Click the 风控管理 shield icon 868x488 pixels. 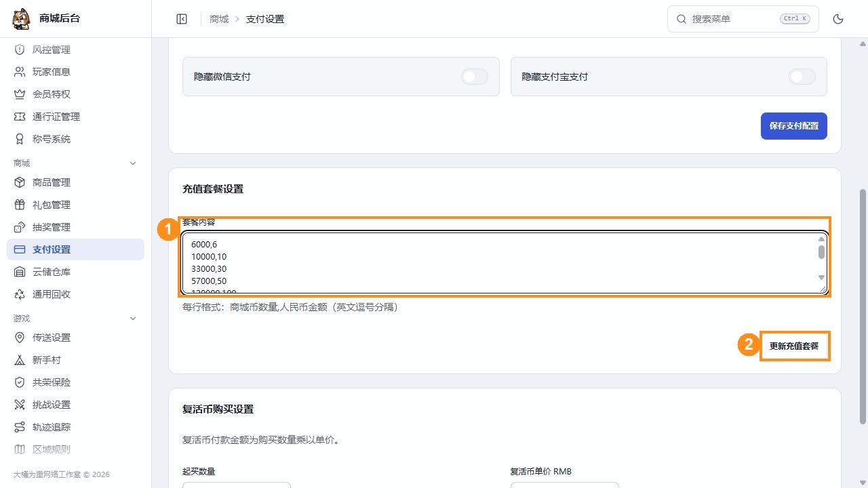pyautogui.click(x=20, y=49)
